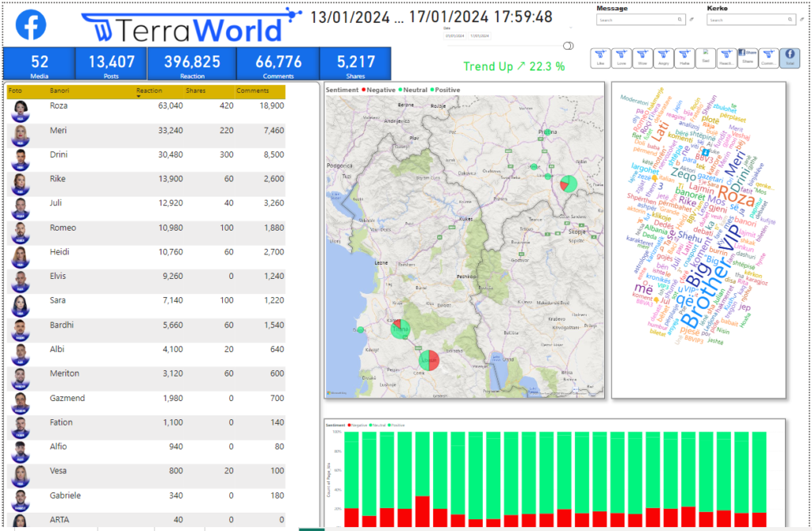
Task: Select the Roza row name in the table
Action: pos(59,105)
